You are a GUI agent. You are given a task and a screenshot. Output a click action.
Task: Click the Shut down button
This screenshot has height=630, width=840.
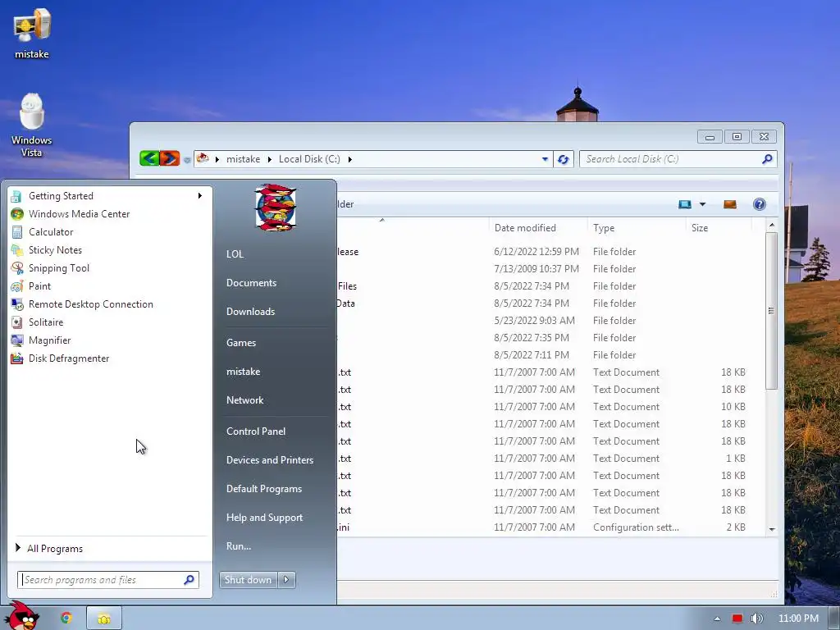[249, 580]
